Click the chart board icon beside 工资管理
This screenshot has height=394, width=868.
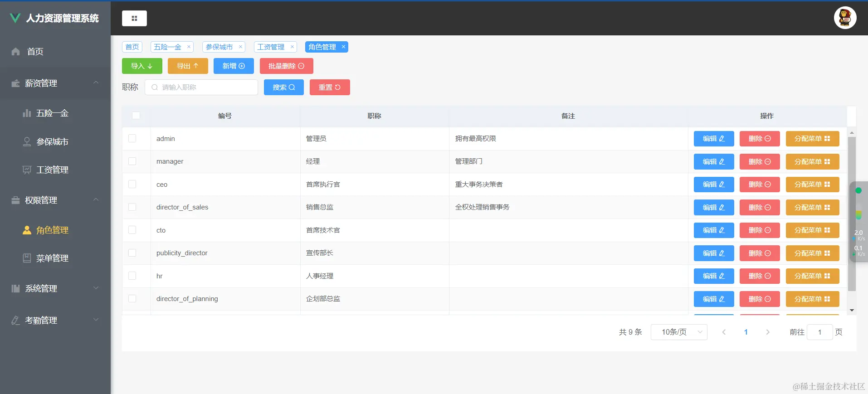(27, 170)
